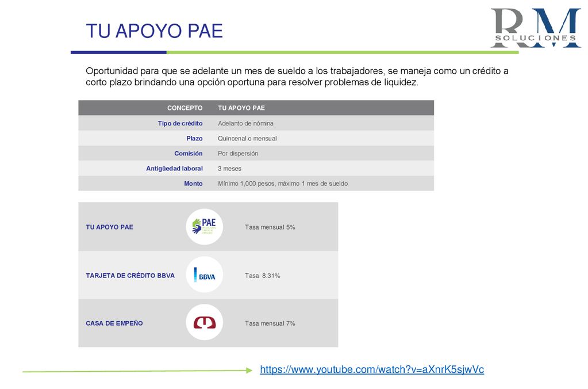Click the RM Soluciones logo
This screenshot has height=389, width=588.
[x=536, y=28]
